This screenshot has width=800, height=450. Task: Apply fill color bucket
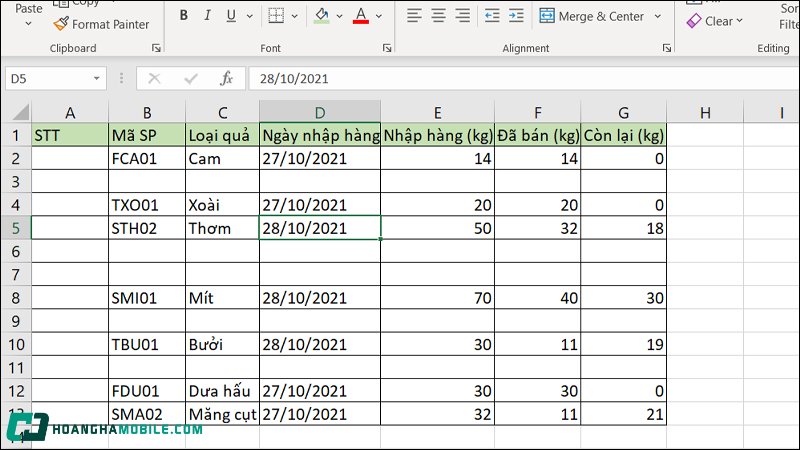coord(321,16)
